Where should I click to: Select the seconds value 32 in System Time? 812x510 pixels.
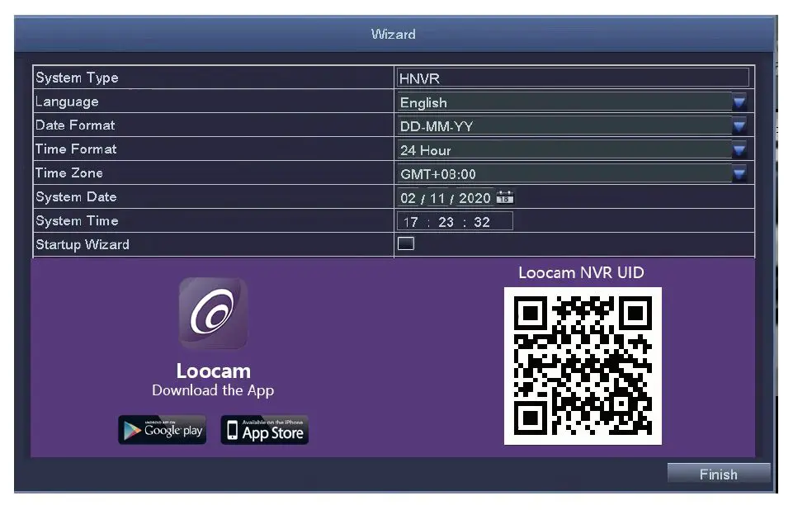point(482,222)
